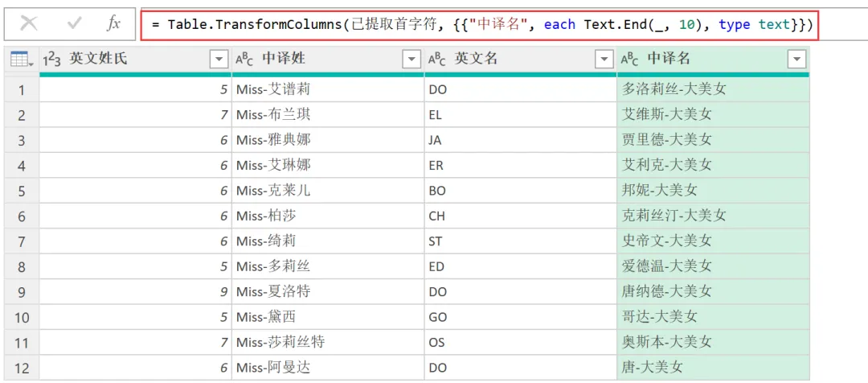
Task: Click cell 哥达-大美女
Action: 713,317
